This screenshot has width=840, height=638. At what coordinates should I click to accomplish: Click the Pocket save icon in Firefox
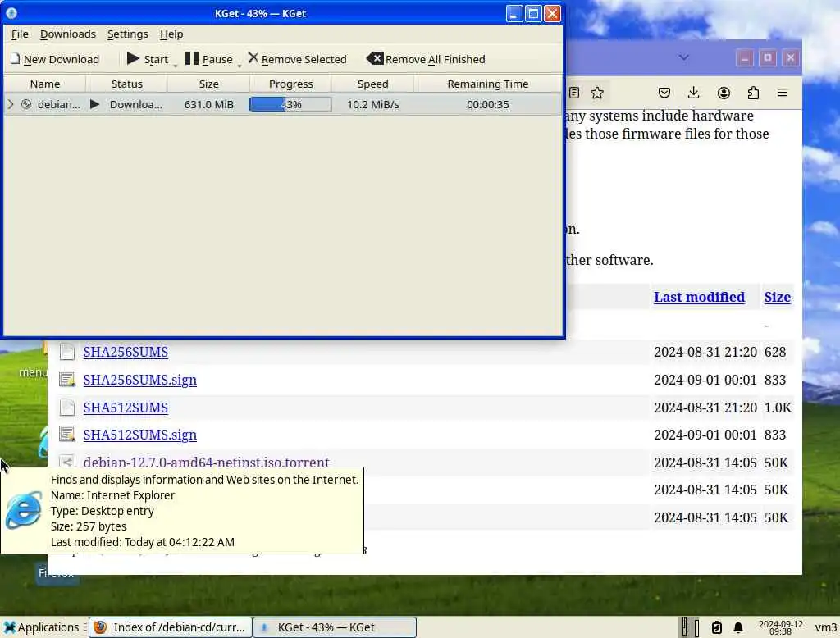pos(664,93)
